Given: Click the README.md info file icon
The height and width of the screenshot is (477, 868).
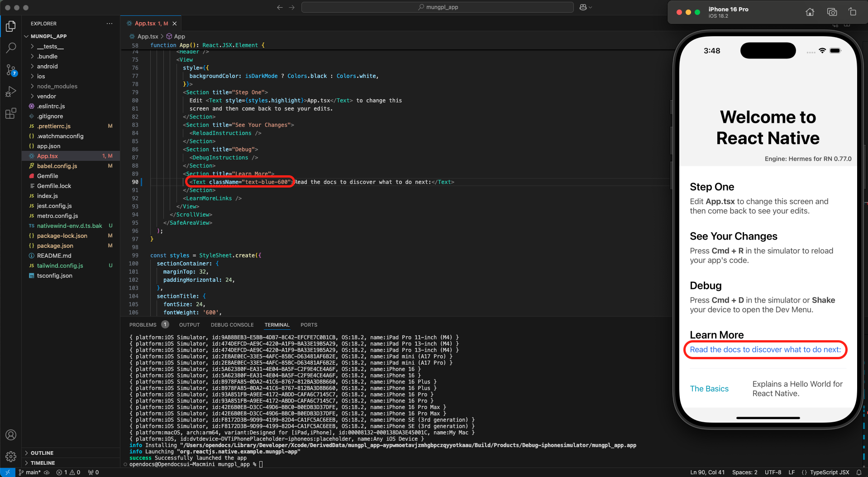Looking at the screenshot, I should 32,255.
